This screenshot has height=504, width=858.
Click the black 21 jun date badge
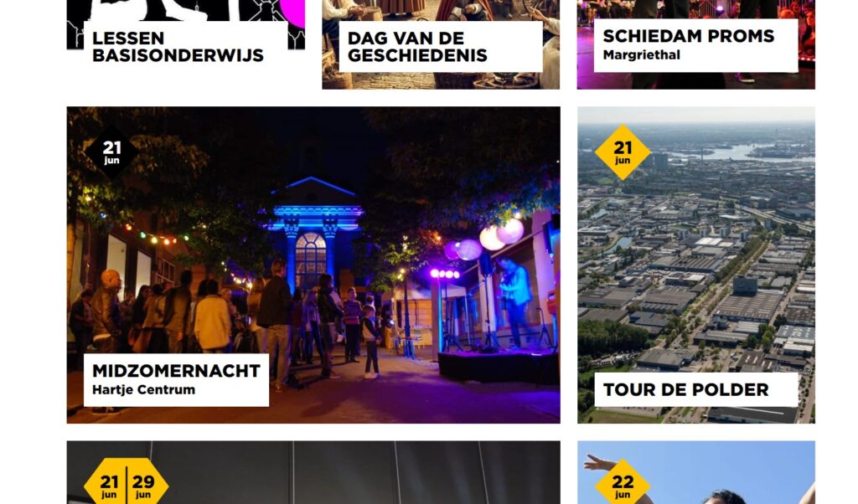(111, 152)
